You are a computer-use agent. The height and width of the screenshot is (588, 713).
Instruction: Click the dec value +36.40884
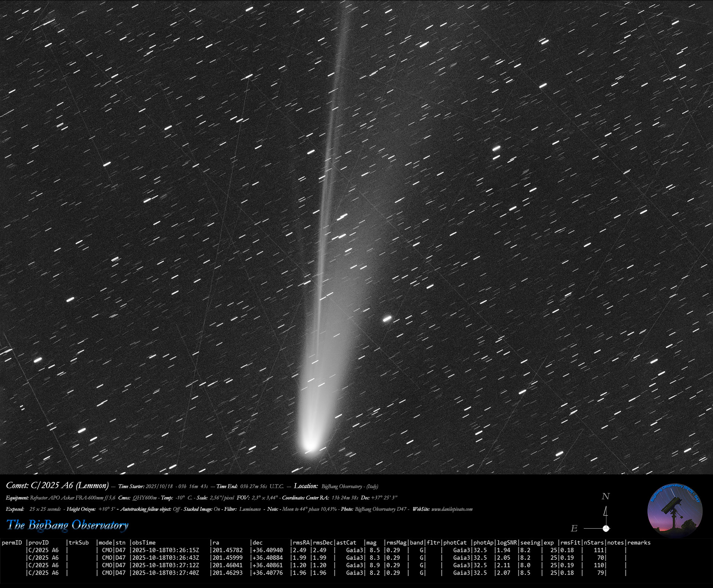[267, 558]
